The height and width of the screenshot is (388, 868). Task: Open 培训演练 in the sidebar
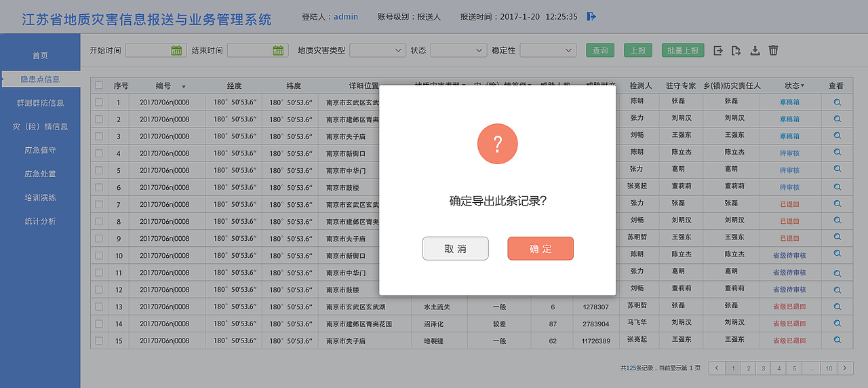41,198
